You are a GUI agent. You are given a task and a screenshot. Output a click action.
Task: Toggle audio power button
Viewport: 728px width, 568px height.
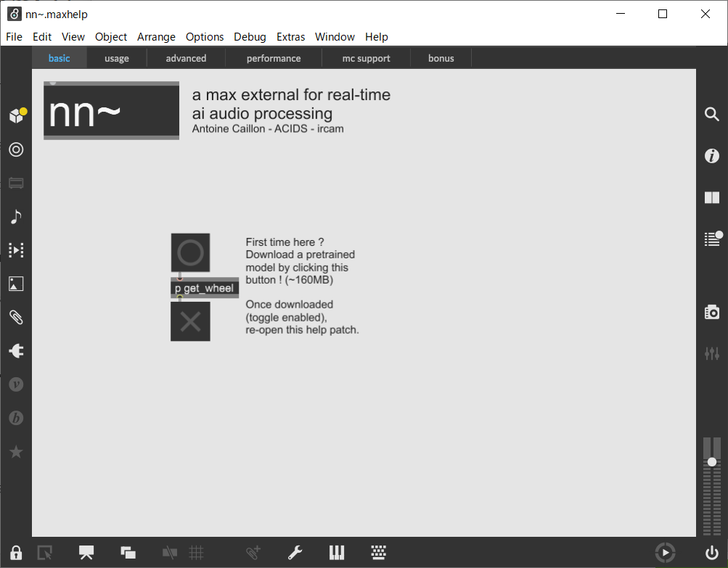(712, 553)
